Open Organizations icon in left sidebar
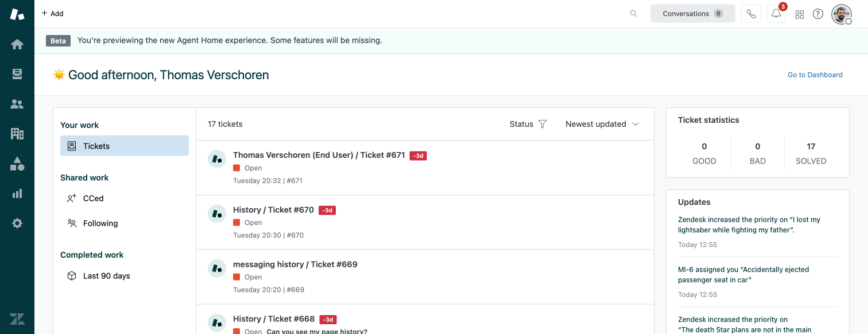The image size is (868, 334). [x=17, y=134]
